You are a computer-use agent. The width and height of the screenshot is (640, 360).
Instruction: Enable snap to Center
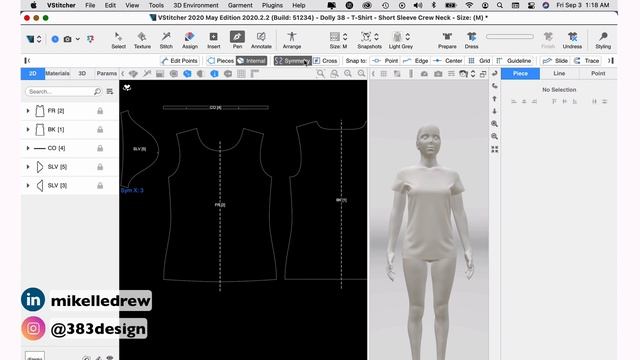(x=448, y=61)
